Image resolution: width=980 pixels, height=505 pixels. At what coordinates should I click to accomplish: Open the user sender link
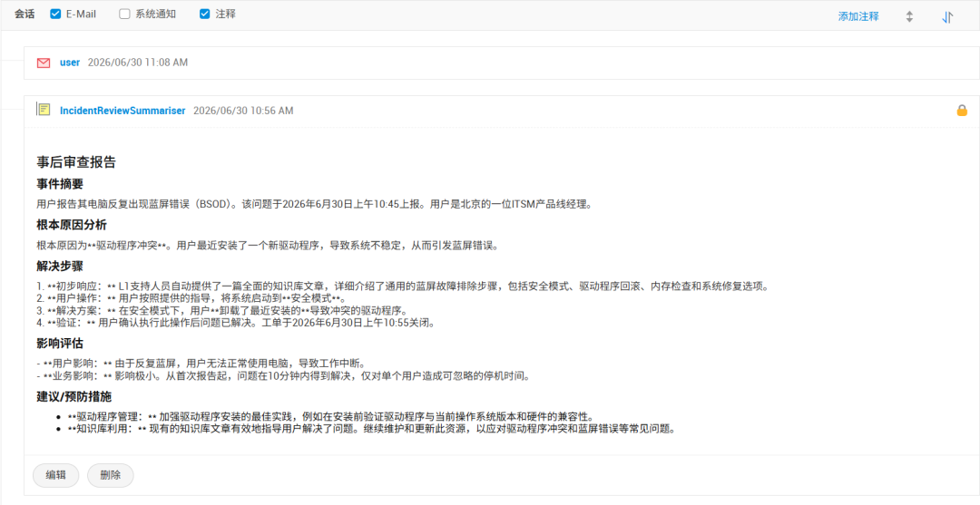tap(70, 63)
